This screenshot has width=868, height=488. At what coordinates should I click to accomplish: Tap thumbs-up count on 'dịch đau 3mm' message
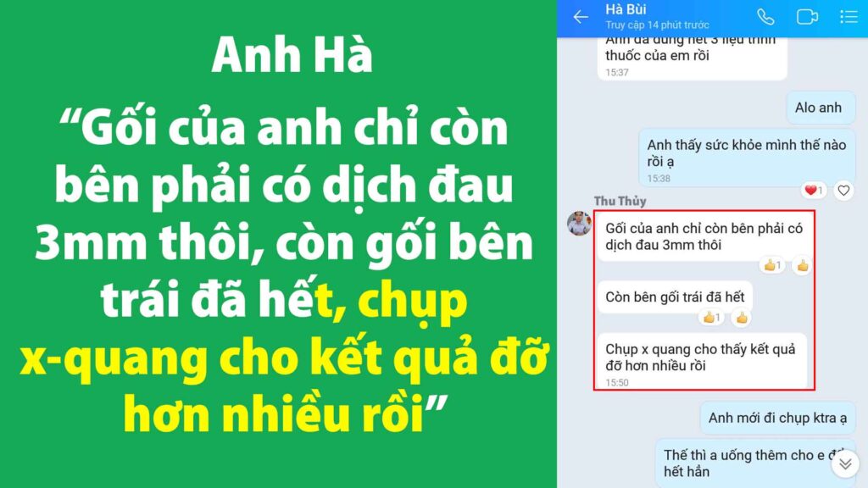[772, 265]
